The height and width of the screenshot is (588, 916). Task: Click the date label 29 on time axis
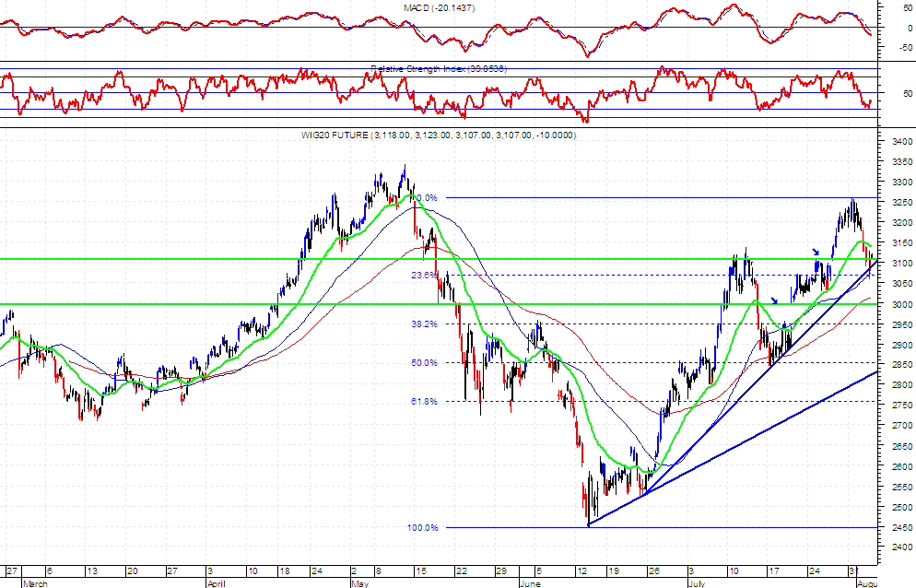(500, 571)
